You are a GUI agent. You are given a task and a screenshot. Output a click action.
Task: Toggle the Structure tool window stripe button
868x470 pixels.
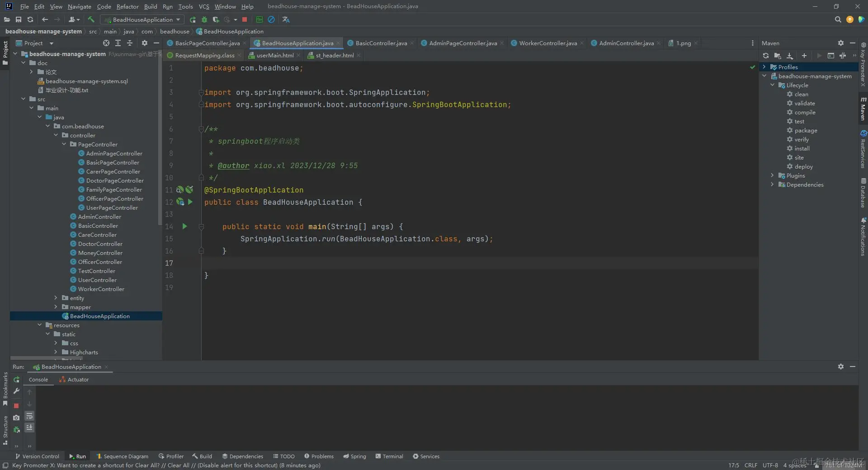tap(5, 430)
